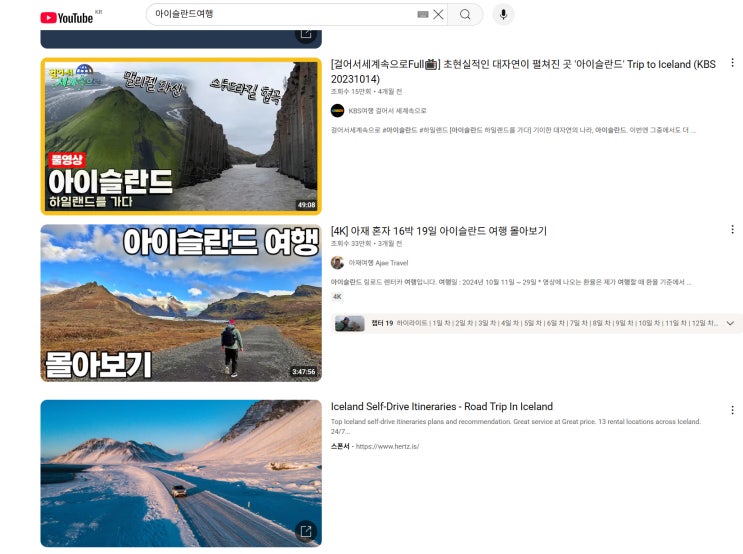
Task: Open options menu for the Hertz Iceland ad
Action: 732,410
